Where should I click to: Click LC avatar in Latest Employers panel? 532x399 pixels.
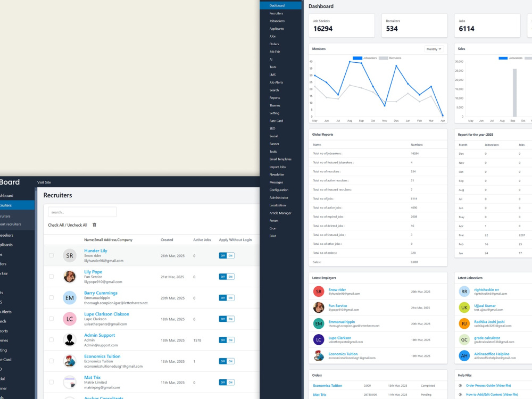319,339
